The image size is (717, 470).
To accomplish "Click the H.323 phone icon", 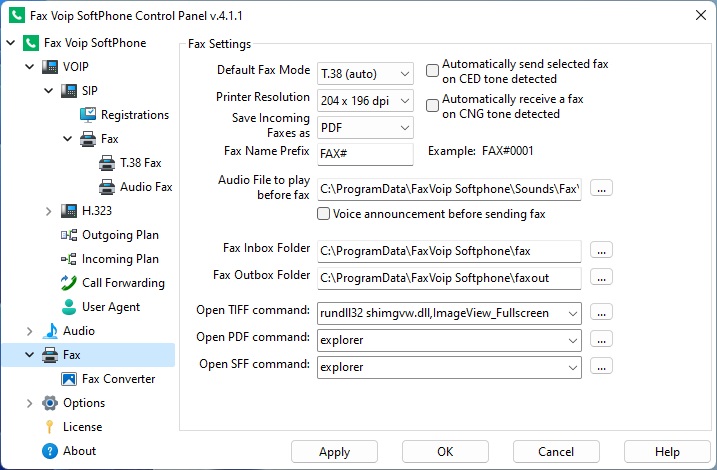I will point(69,211).
